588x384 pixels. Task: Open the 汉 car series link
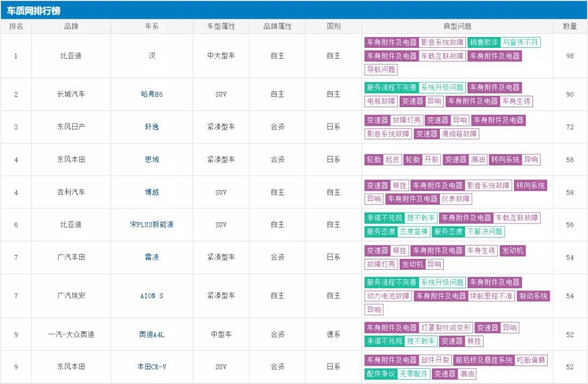152,56
